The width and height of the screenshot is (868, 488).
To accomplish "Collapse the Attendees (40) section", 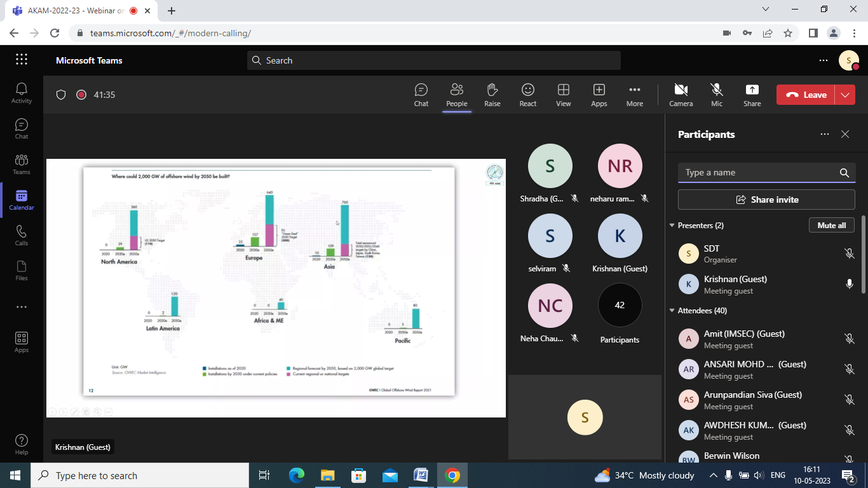I will [x=672, y=311].
